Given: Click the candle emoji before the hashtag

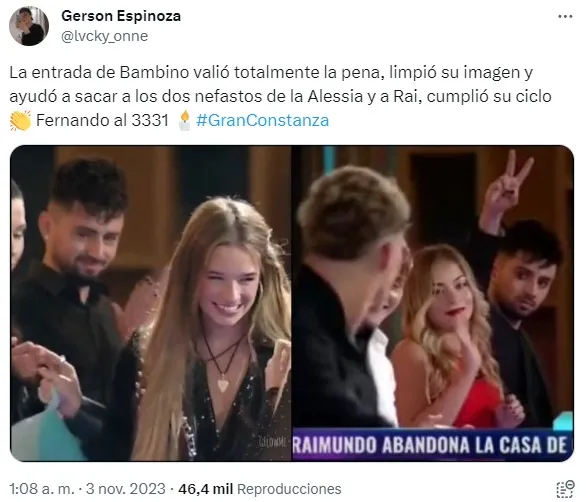Looking at the screenshot, I should coord(183,120).
